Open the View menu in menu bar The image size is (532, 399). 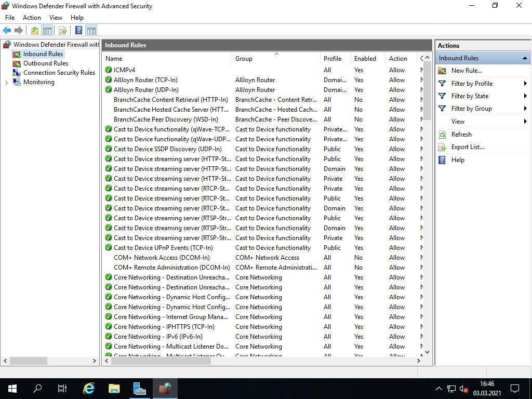click(56, 18)
